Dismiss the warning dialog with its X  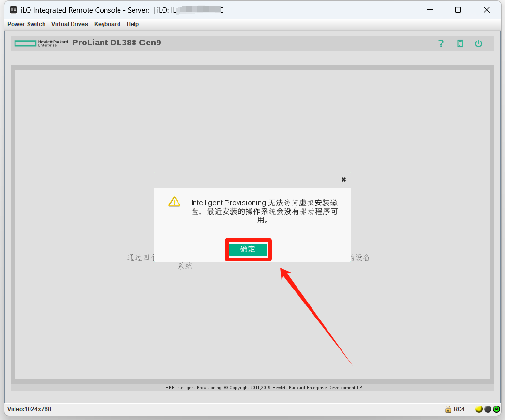point(343,179)
